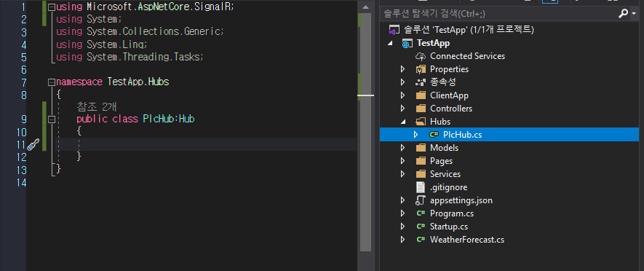Click the .gitignore file icon
The image size is (644, 271).
click(420, 187)
